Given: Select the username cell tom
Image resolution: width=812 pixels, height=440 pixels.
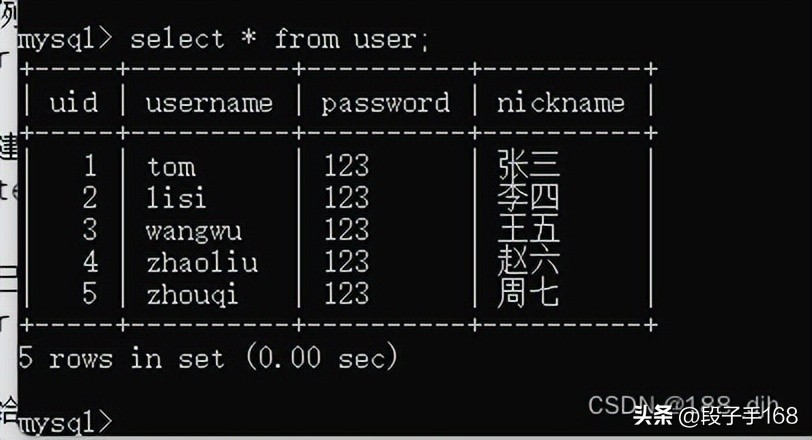Looking at the screenshot, I should [x=171, y=167].
